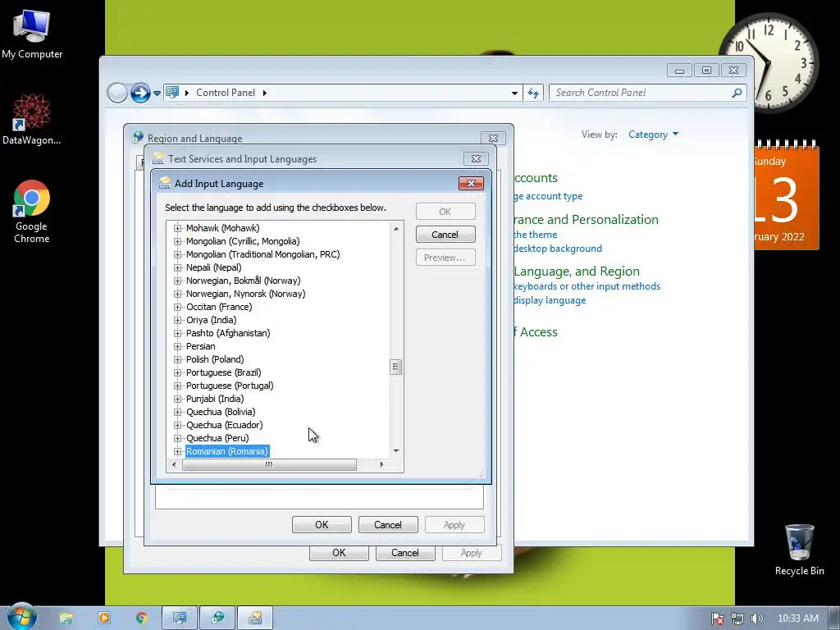This screenshot has width=840, height=630.
Task: Click Cancel in Region and Language window
Action: pos(405,553)
